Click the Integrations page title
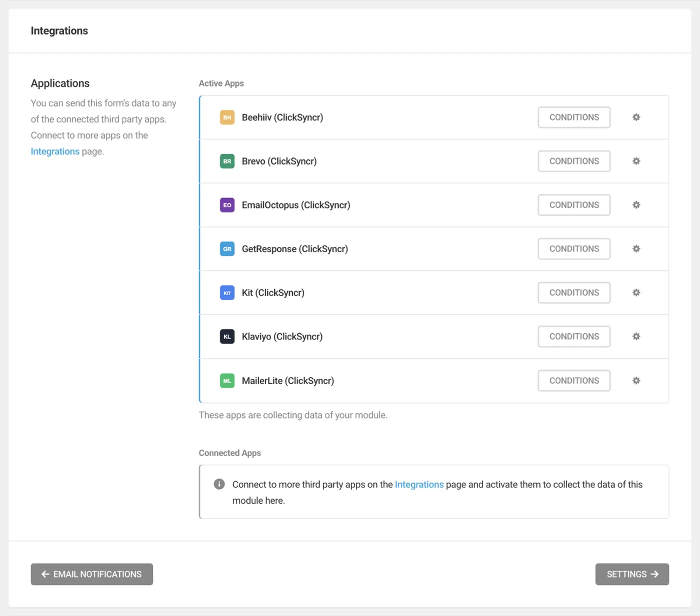The width and height of the screenshot is (700, 616). (59, 30)
